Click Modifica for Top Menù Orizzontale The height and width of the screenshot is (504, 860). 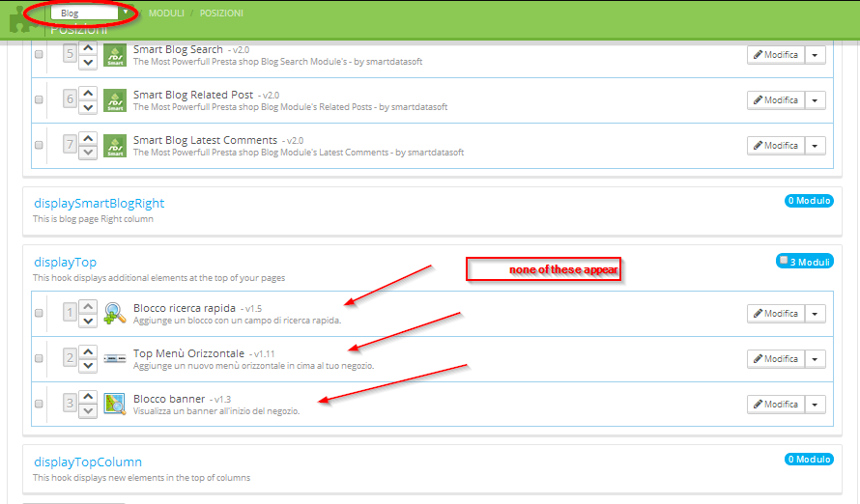[x=776, y=359]
